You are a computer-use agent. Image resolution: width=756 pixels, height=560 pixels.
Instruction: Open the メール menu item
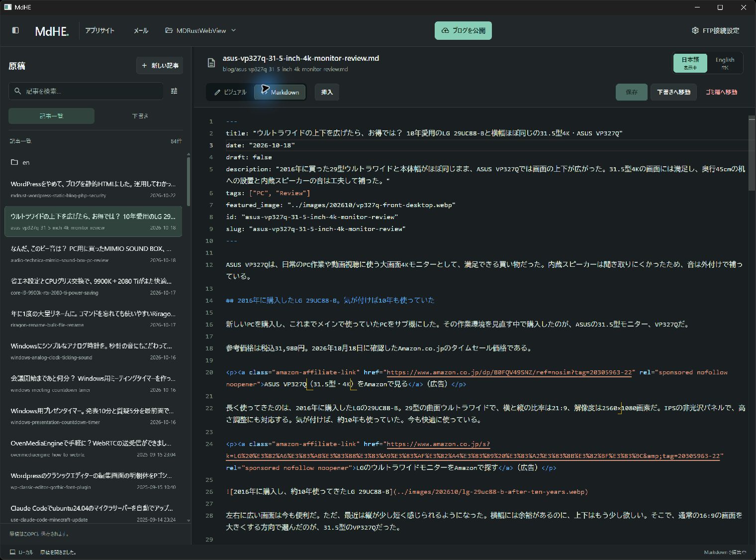[x=141, y=30]
